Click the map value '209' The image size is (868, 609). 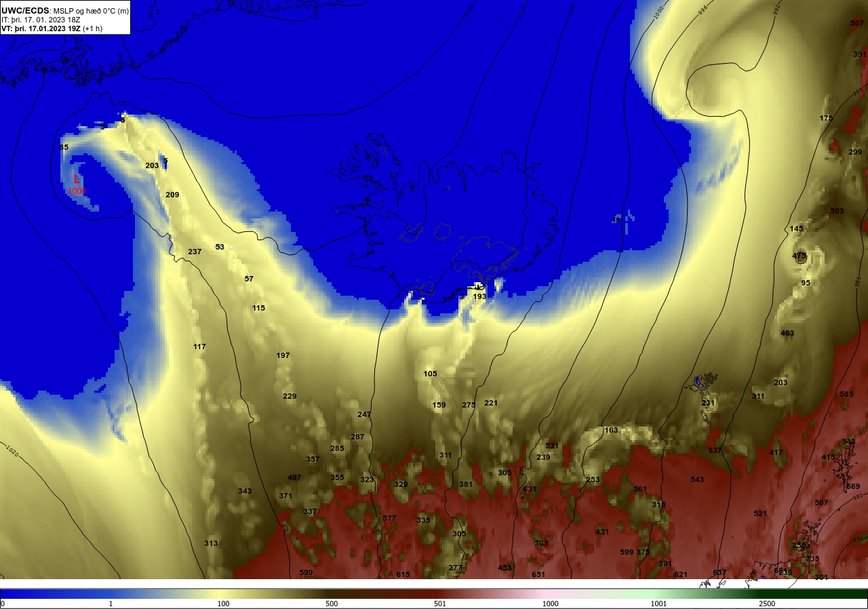(x=172, y=195)
